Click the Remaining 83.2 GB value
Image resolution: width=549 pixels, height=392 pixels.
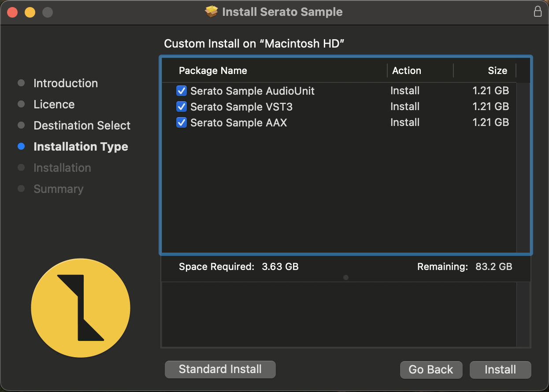(x=494, y=266)
